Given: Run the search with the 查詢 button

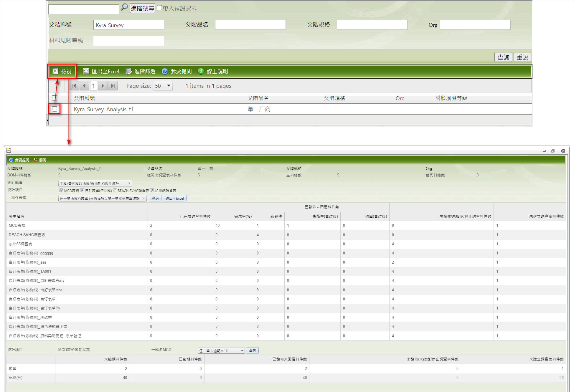Looking at the screenshot, I should pyautogui.click(x=503, y=57).
